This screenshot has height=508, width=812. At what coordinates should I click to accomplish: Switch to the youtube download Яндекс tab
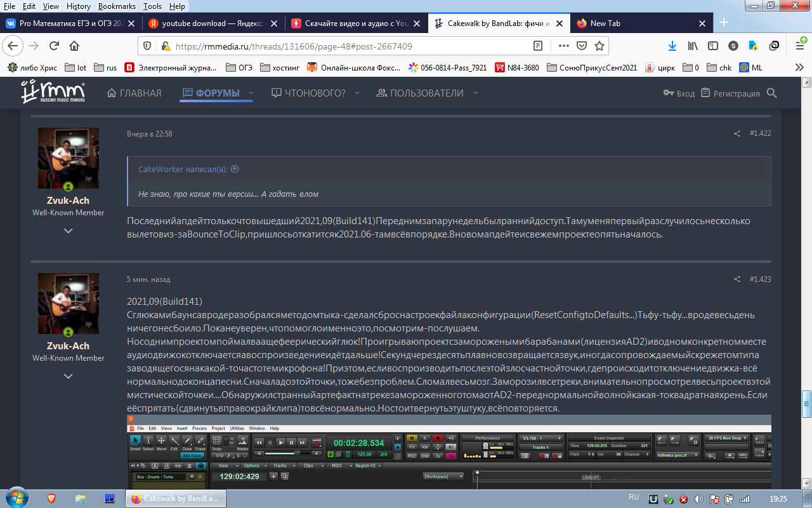click(213, 23)
